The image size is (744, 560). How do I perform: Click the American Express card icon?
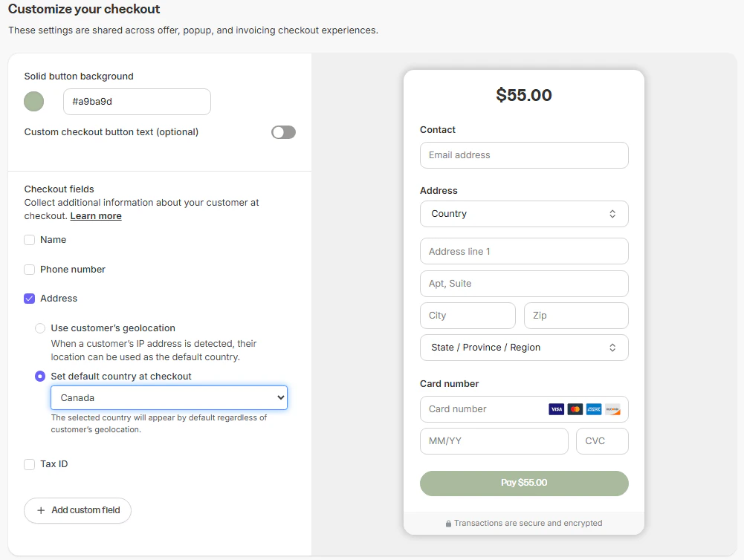click(x=593, y=409)
